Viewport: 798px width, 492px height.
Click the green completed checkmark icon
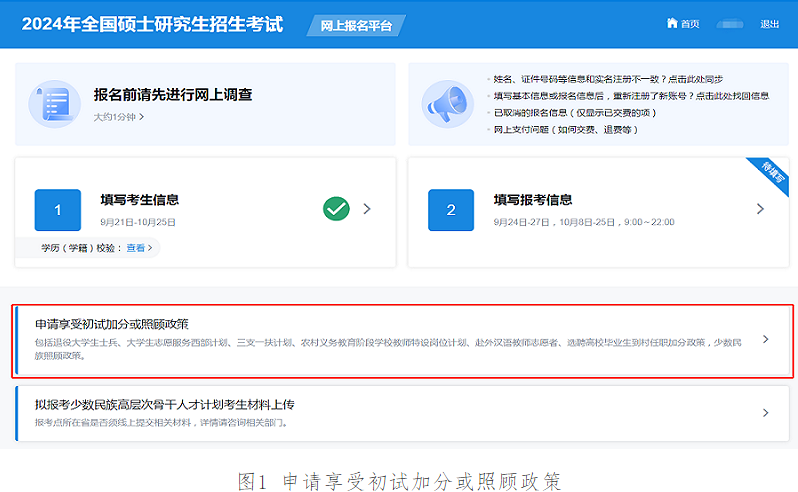336,209
